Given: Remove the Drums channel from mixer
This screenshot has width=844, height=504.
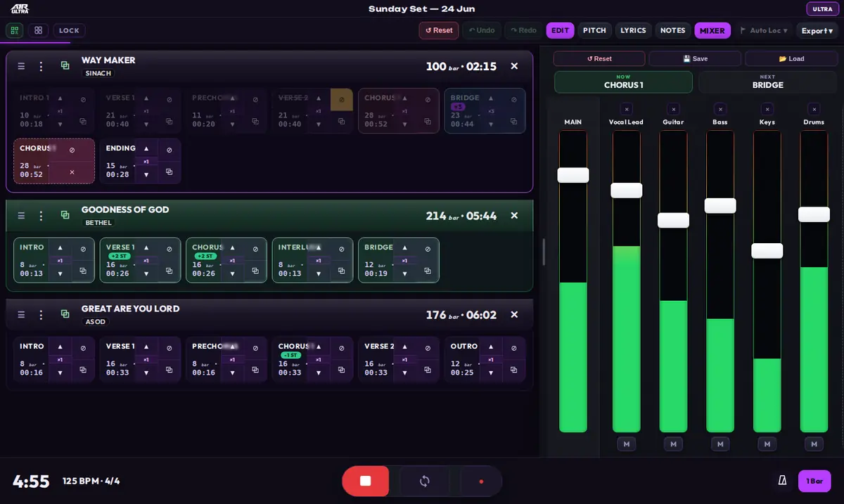Looking at the screenshot, I should [x=814, y=109].
